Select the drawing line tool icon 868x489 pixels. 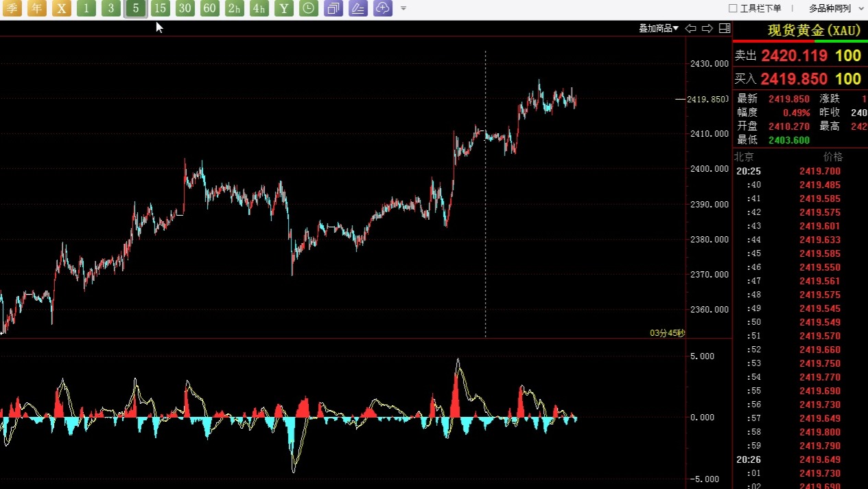pos(357,8)
